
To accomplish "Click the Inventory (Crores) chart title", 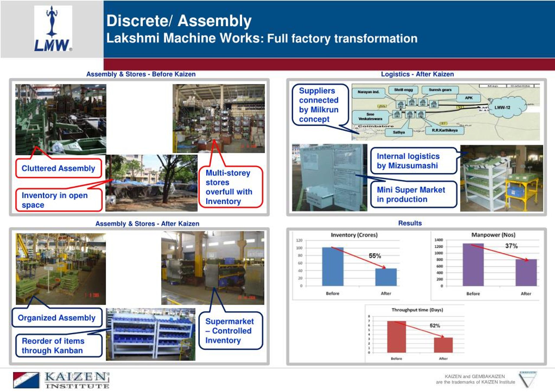I will [354, 235].
